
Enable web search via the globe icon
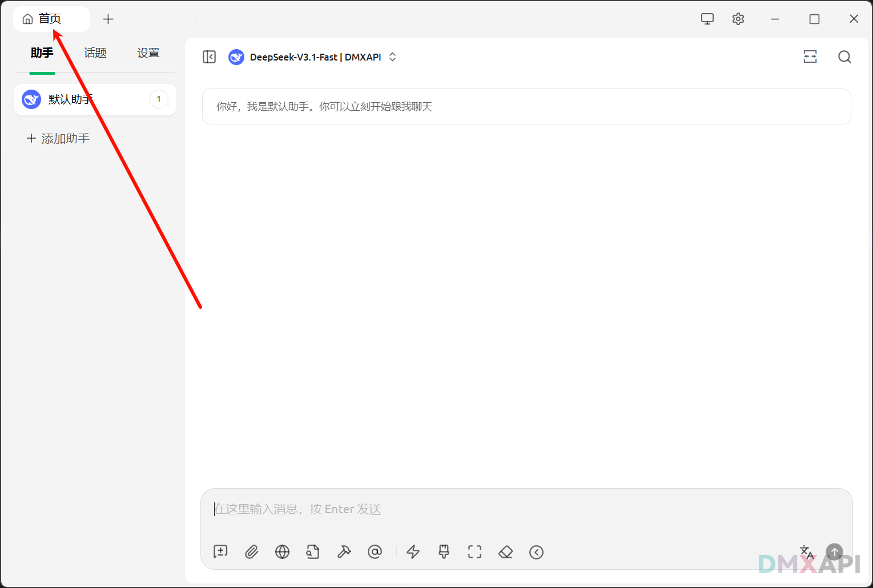click(282, 551)
